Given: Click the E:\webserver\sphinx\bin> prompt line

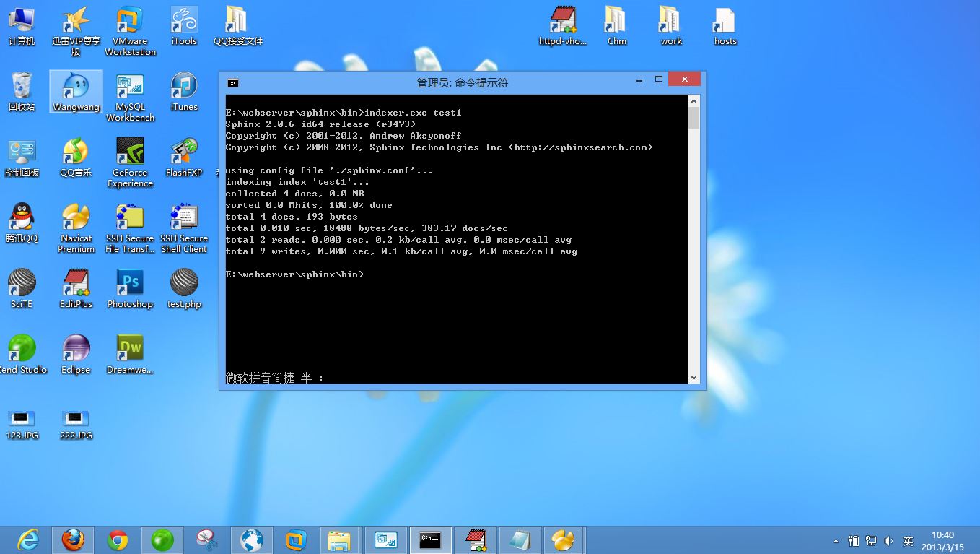Looking at the screenshot, I should point(294,274).
